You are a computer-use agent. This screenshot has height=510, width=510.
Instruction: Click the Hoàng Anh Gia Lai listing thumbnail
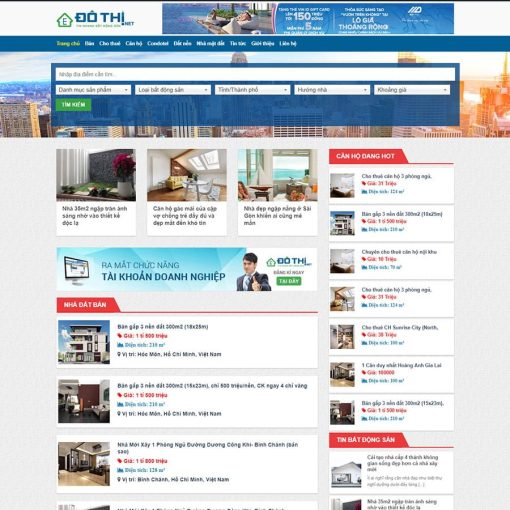click(342, 375)
